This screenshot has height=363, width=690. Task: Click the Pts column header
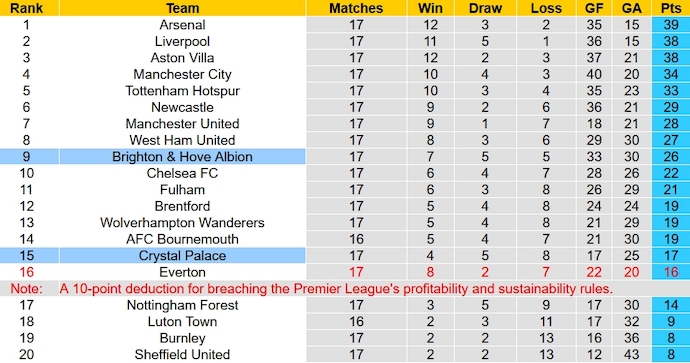point(671,8)
